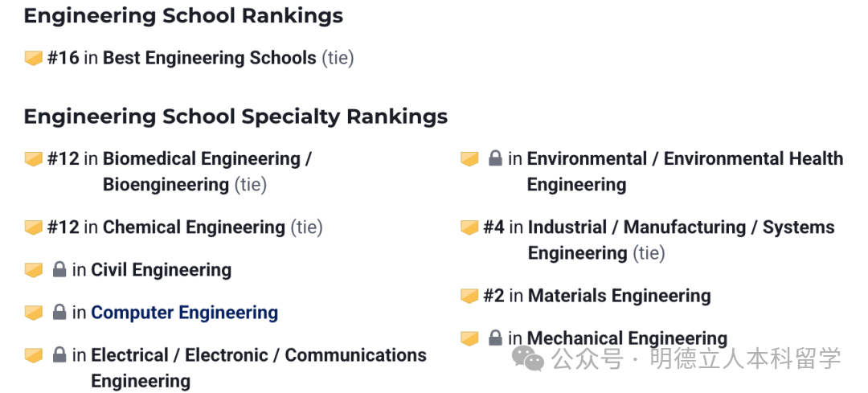Click the lock icon beside Environmental Health Engineering
The image size is (868, 393).
(x=495, y=159)
